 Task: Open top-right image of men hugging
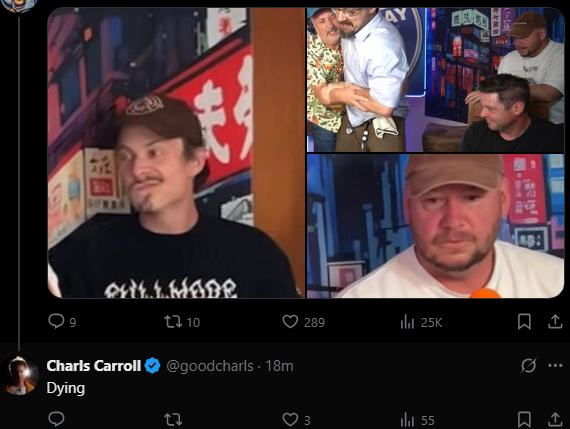point(435,80)
